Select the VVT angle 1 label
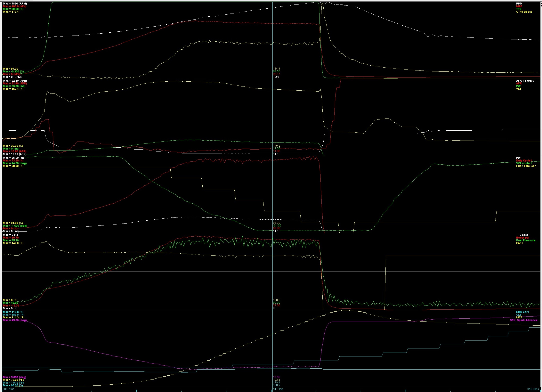The height and width of the screenshot is (392, 542). [x=524, y=163]
